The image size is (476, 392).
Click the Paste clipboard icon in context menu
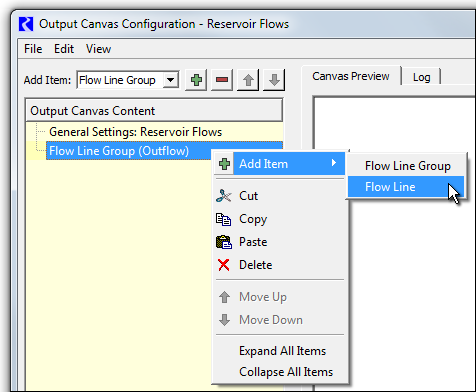(224, 242)
